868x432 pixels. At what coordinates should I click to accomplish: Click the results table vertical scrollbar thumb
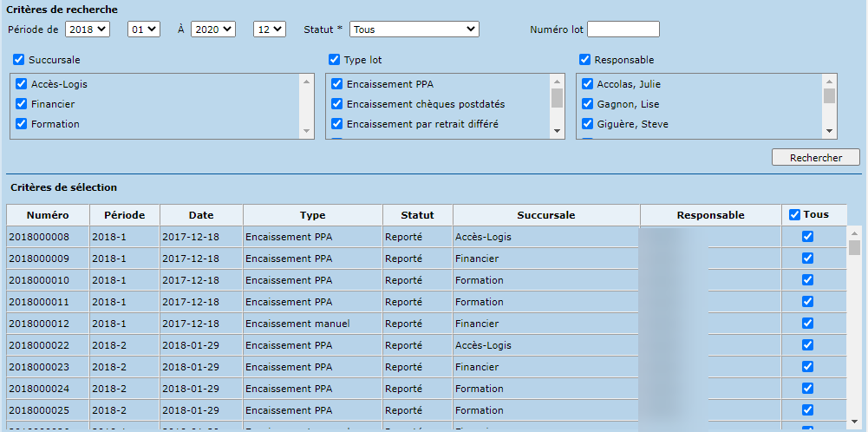[853, 249]
